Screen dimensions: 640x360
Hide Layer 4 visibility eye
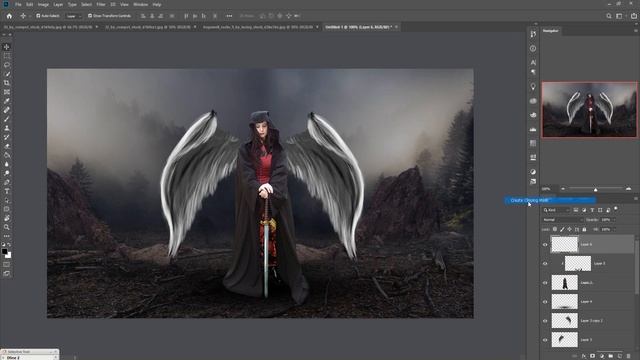[x=545, y=302]
